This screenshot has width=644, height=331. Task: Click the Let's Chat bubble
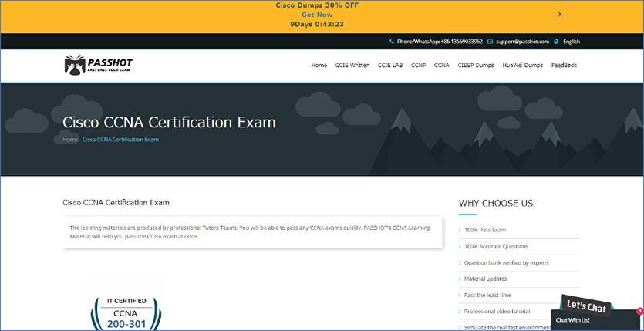click(586, 306)
